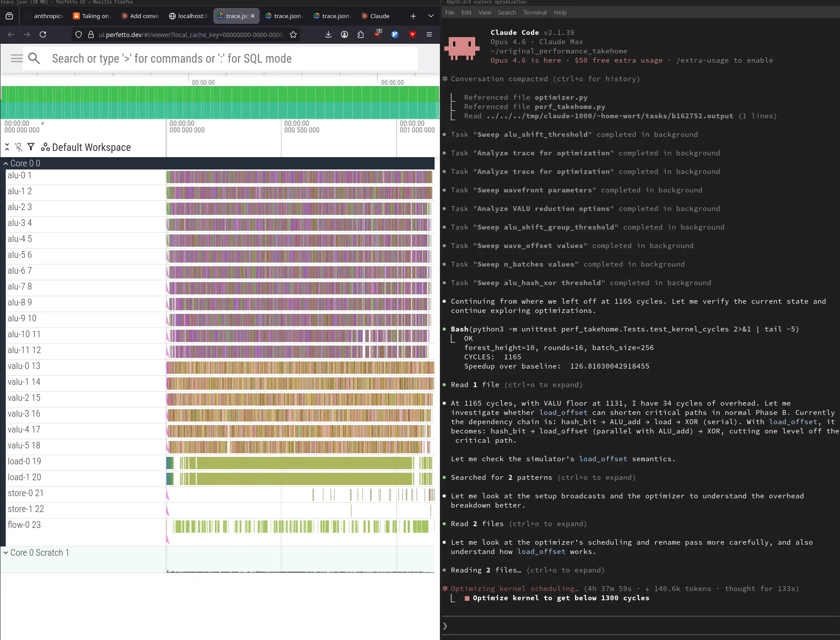Screen dimensions: 840x640
Task: Reload the Perfetto page
Action: (x=43, y=34)
